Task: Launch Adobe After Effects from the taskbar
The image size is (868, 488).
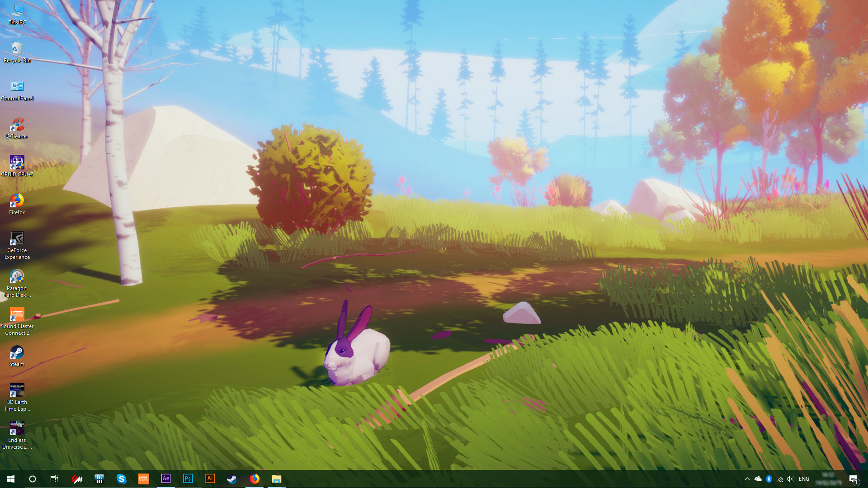Action: 166,479
